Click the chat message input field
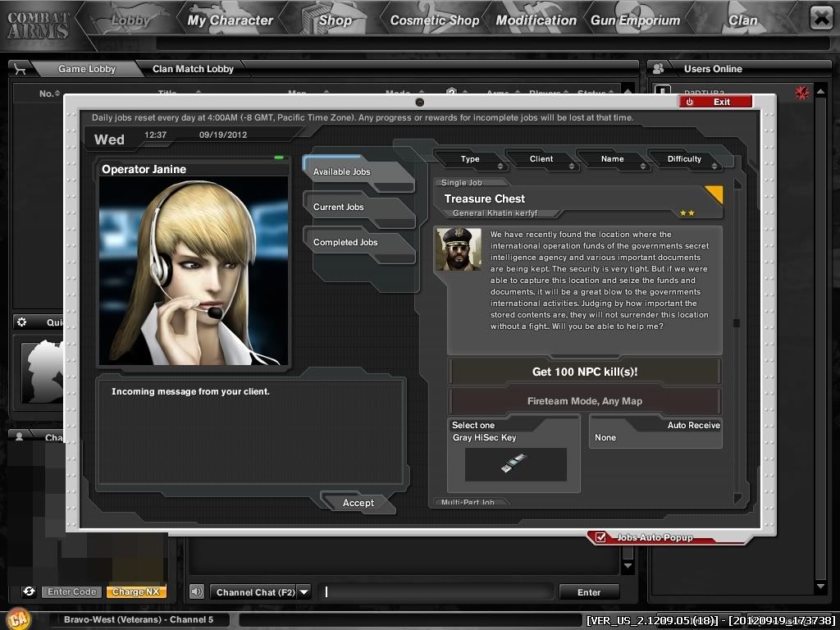The height and width of the screenshot is (630, 840). click(439, 591)
